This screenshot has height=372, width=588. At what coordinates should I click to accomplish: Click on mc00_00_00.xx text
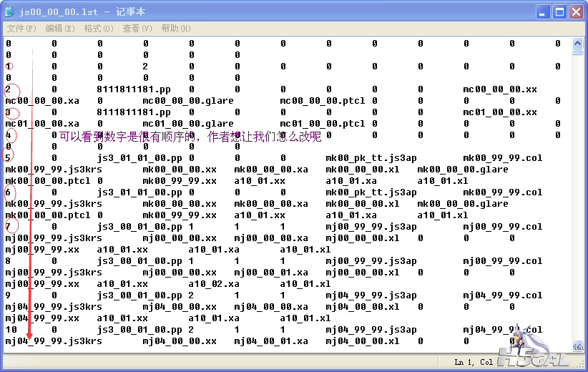[500, 89]
